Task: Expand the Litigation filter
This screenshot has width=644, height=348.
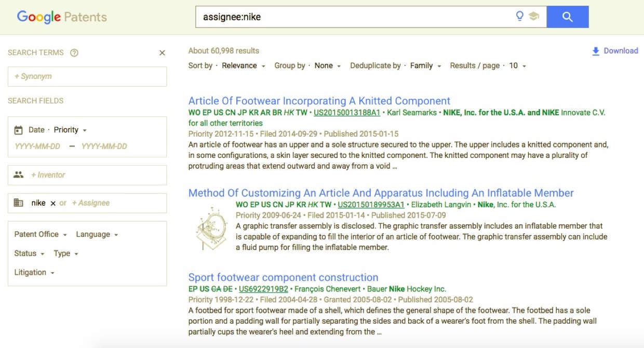Action: coord(34,272)
